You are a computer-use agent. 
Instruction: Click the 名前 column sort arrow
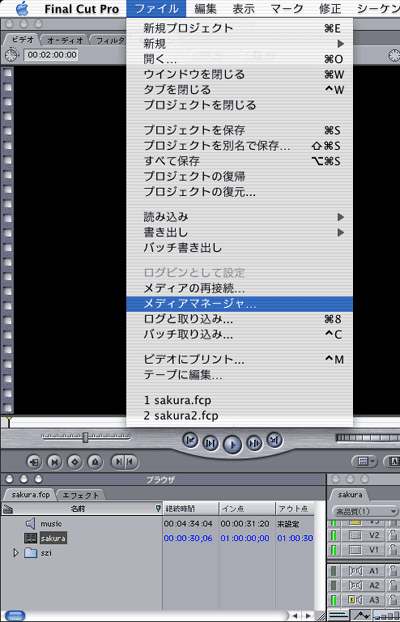click(158, 509)
